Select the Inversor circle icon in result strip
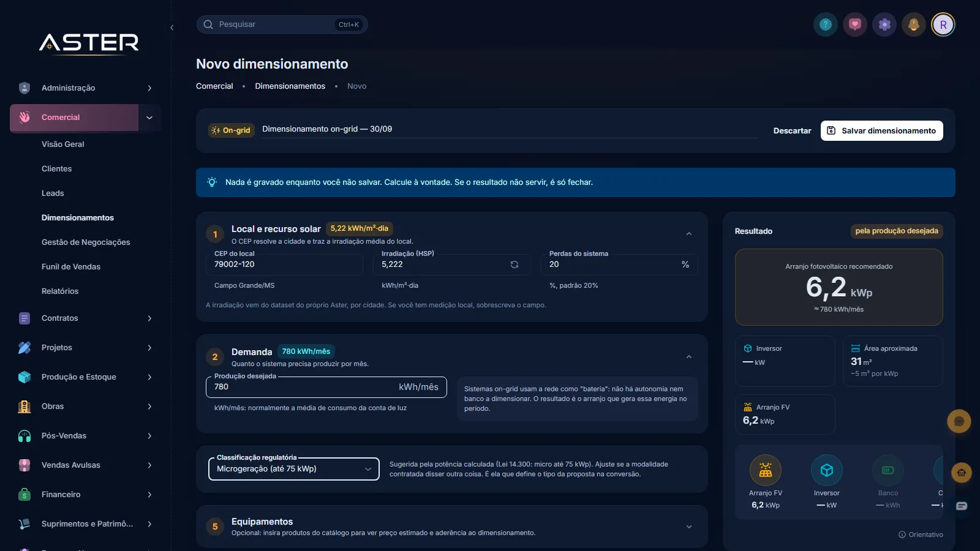The height and width of the screenshot is (551, 980). click(x=827, y=470)
